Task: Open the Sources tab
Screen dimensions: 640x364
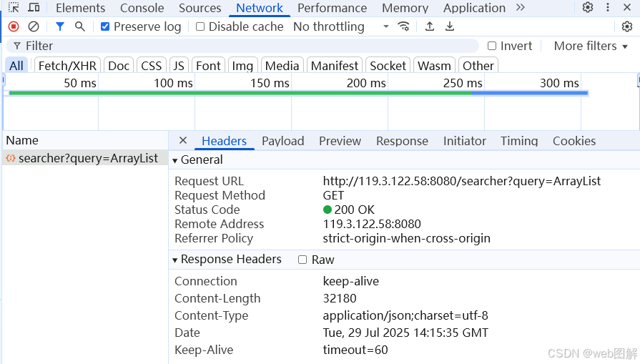Action: point(200,8)
